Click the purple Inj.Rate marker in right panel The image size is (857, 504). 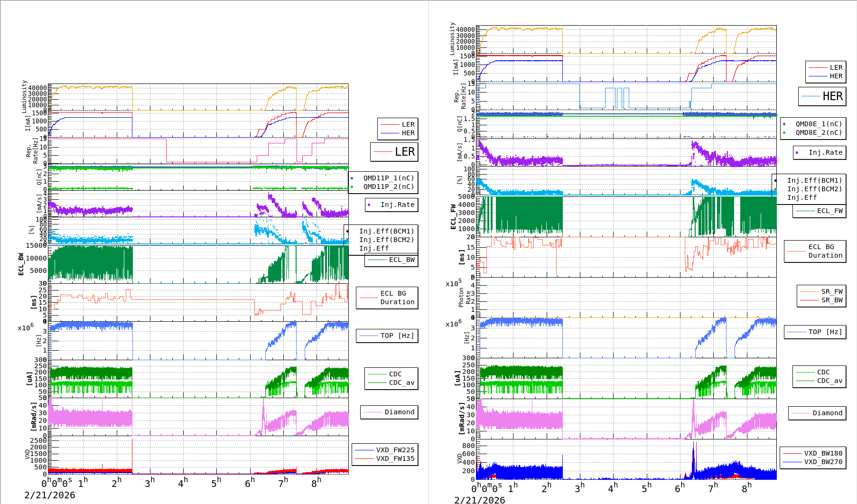click(x=797, y=153)
